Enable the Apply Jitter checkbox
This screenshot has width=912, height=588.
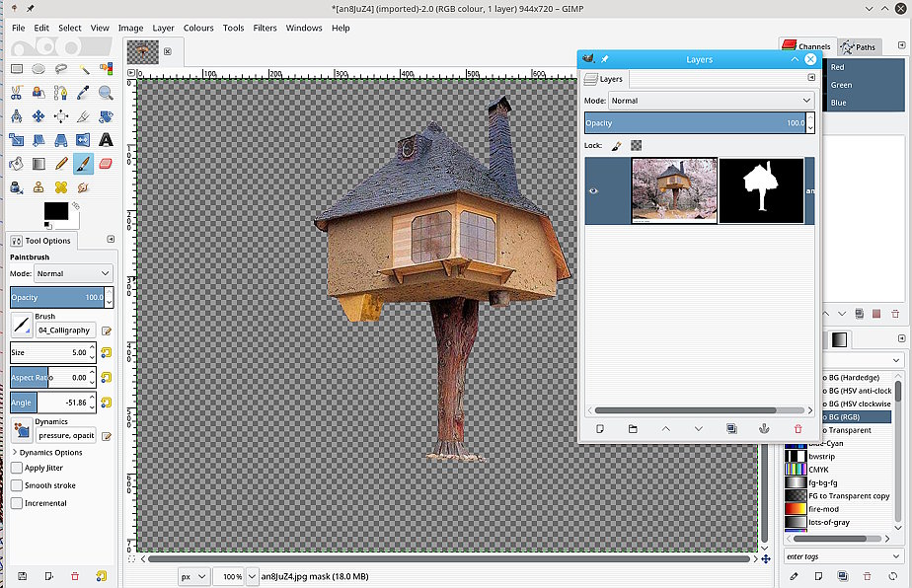point(17,468)
